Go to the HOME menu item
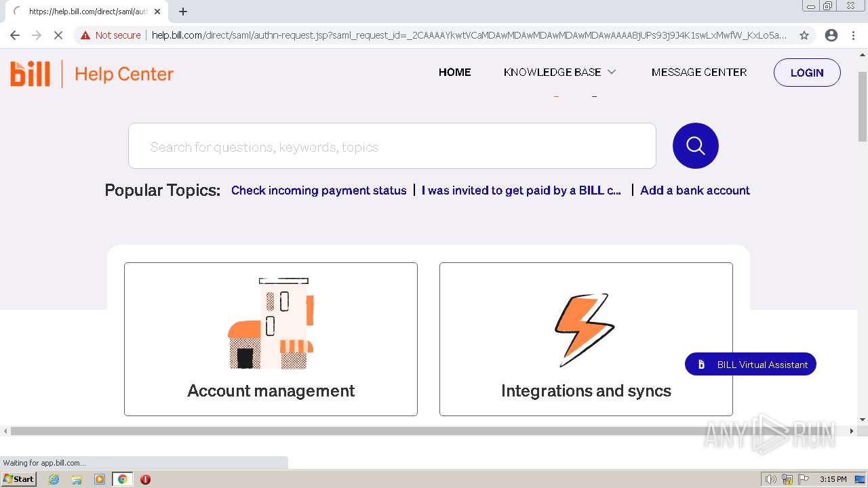868x488 pixels. 454,72
